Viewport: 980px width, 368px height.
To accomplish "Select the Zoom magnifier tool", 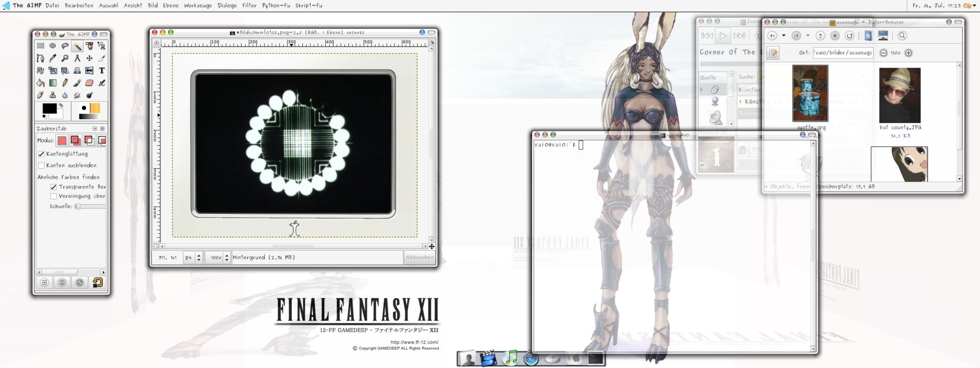I will coord(65,58).
